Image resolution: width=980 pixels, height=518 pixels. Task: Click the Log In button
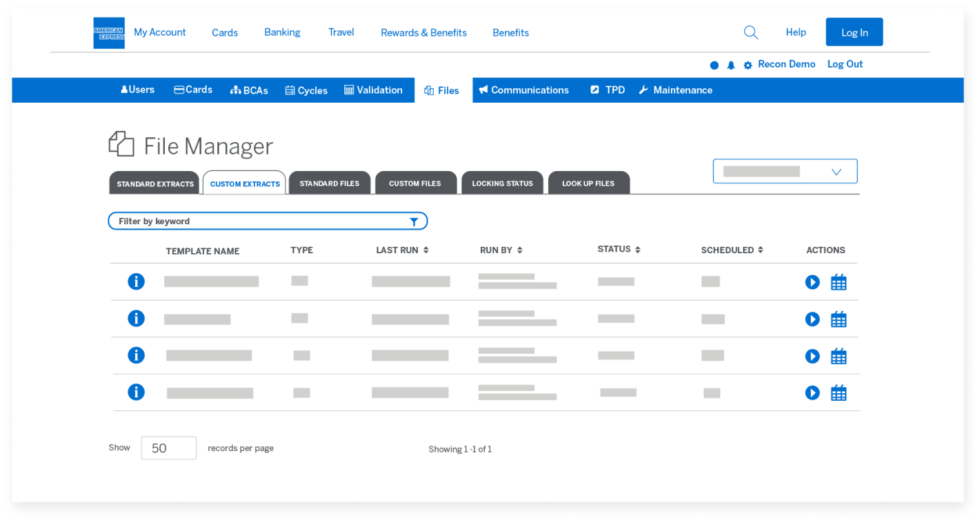tap(854, 32)
